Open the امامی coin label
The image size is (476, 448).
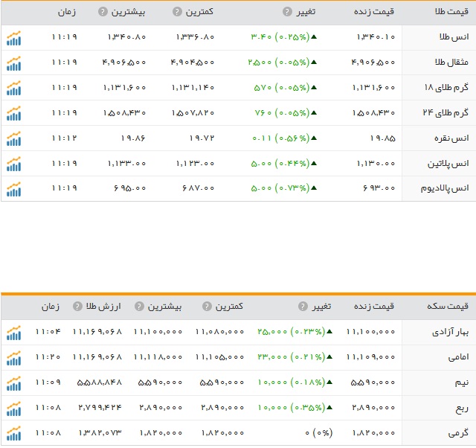coord(458,357)
